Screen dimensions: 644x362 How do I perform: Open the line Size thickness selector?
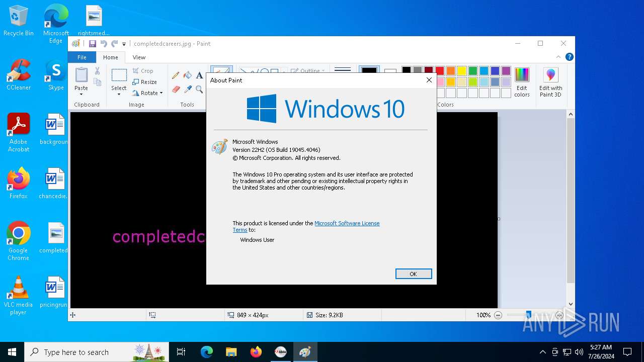click(343, 70)
